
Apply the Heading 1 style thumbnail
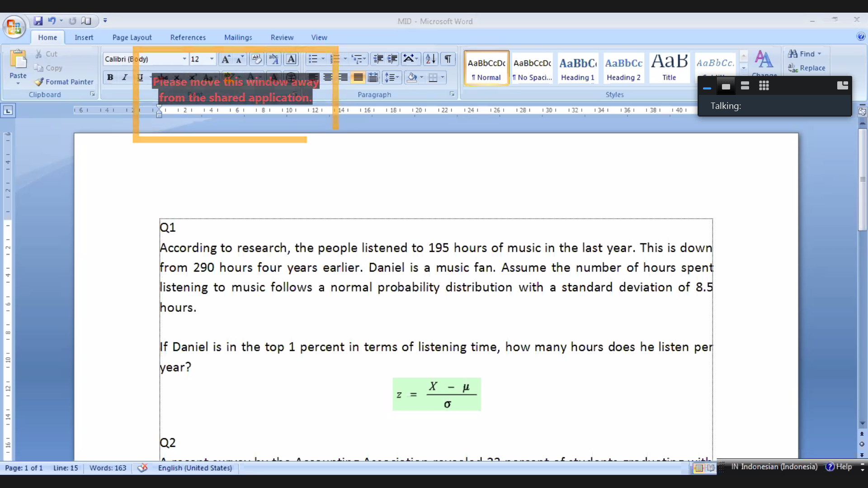[x=578, y=68]
